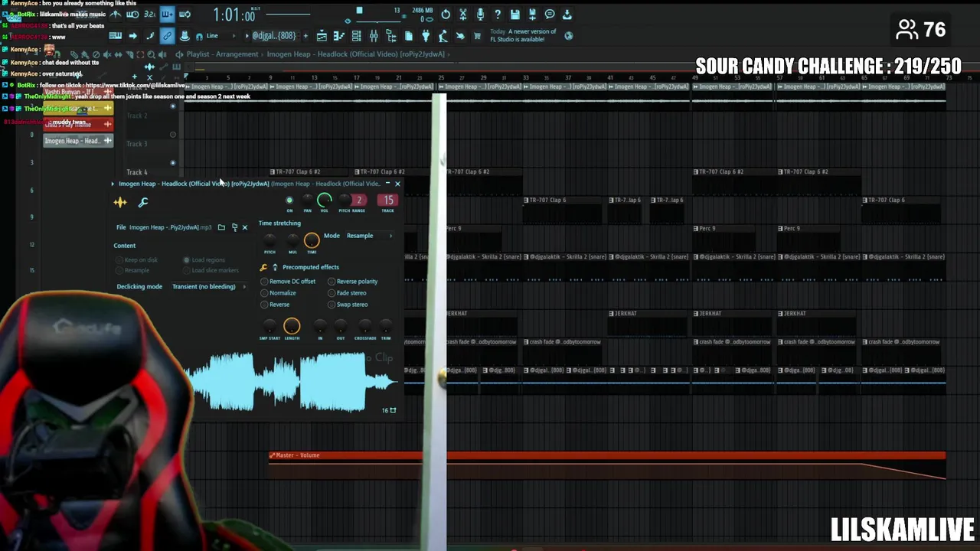Switch to the wrench miscellaneous settings tab

(142, 202)
